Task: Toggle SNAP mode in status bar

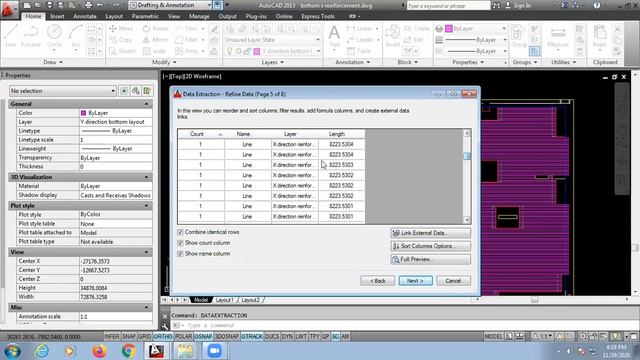Action: (129, 336)
